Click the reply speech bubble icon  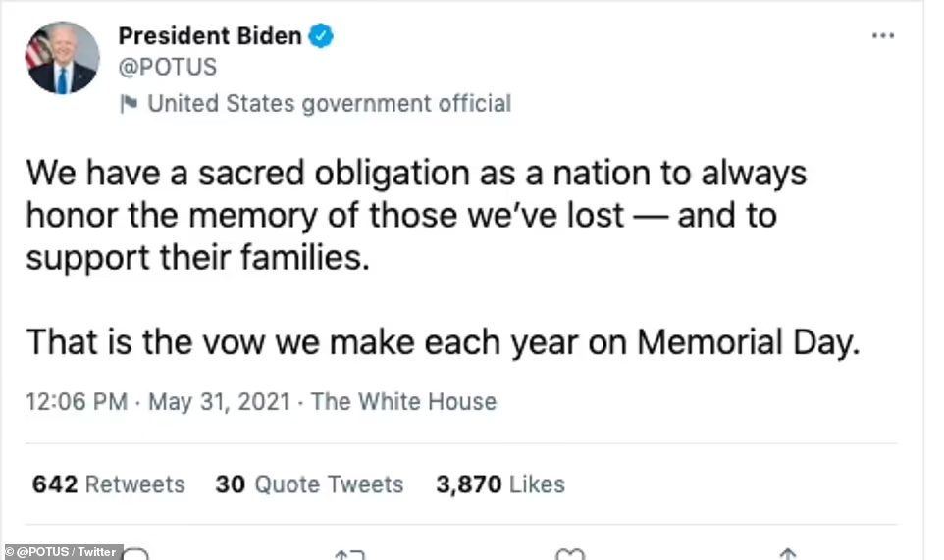click(136, 553)
